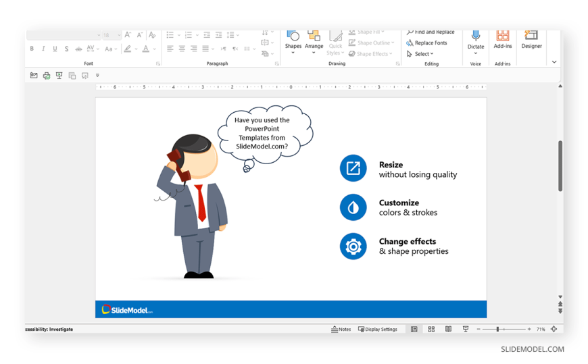Start Slide Show from status bar
The height and width of the screenshot is (364, 588).
(x=466, y=329)
